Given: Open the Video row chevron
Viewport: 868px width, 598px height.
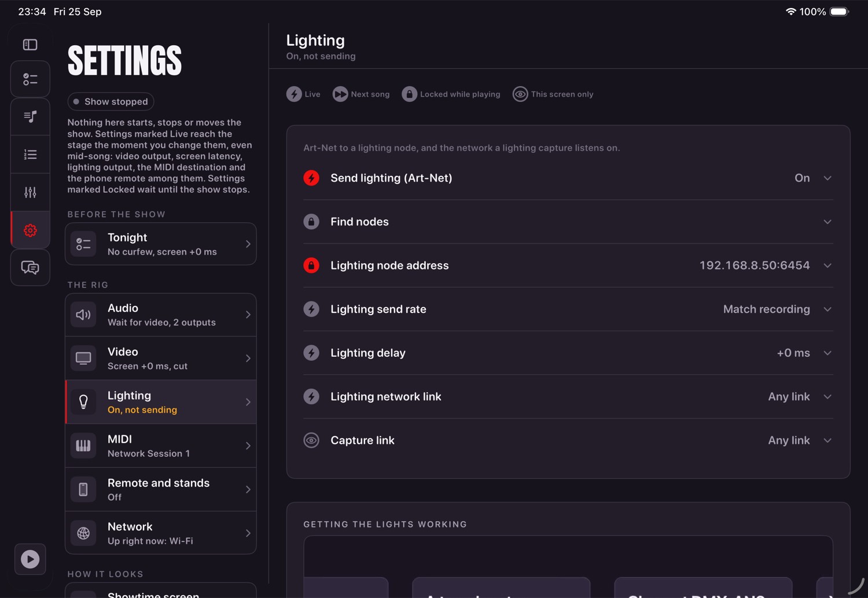Looking at the screenshot, I should (248, 359).
